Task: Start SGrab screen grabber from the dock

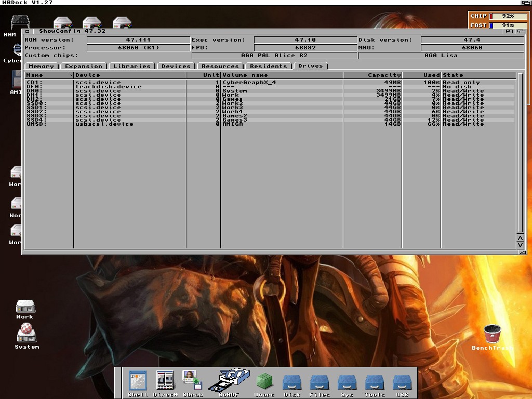Action: point(192,383)
